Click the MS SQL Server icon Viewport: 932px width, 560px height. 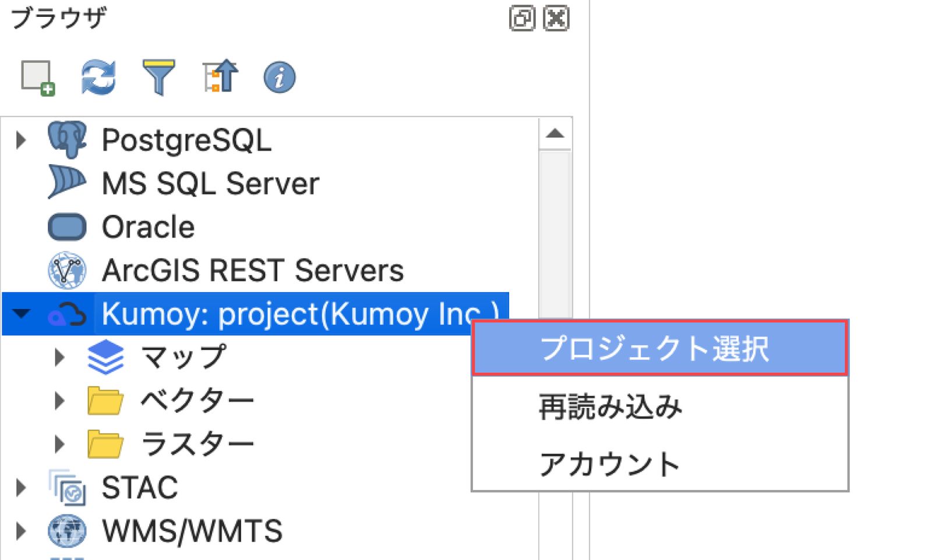click(67, 182)
